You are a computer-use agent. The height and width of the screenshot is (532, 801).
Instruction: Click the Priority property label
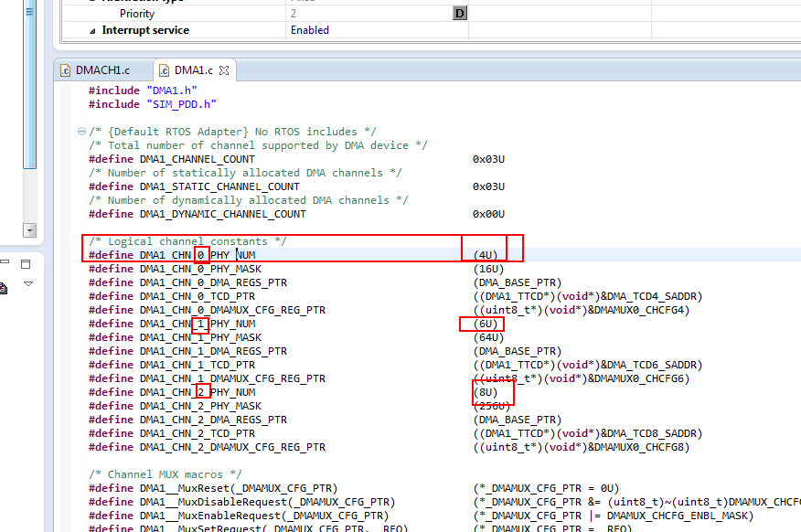pos(137,14)
